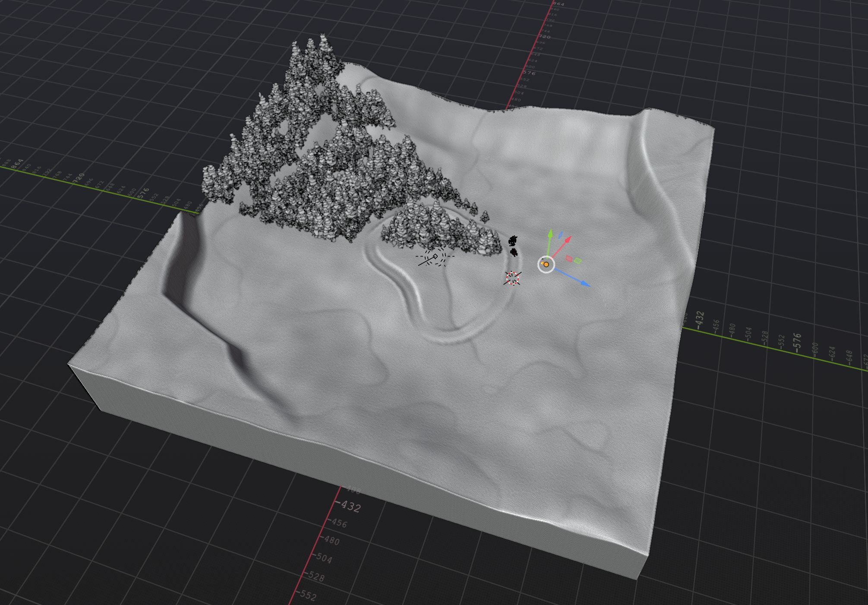Click the 864 label on left green axis
This screenshot has height=605, width=868.
17,165
